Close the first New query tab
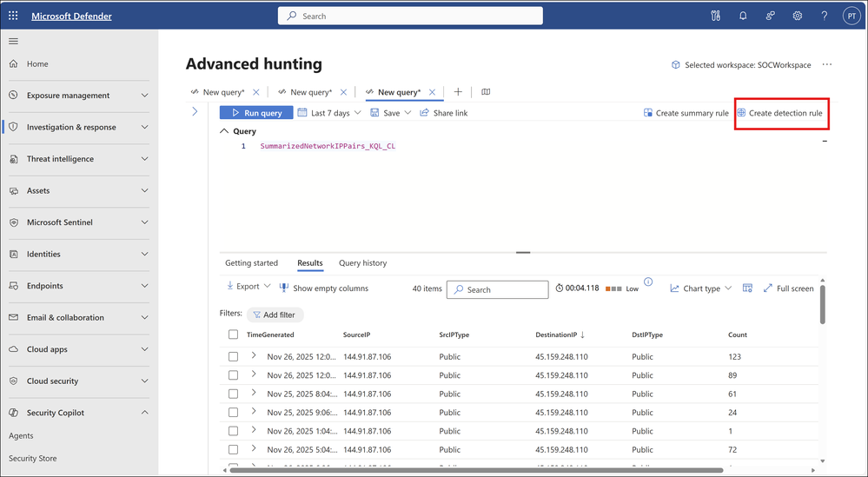This screenshot has height=477, width=868. coord(255,92)
